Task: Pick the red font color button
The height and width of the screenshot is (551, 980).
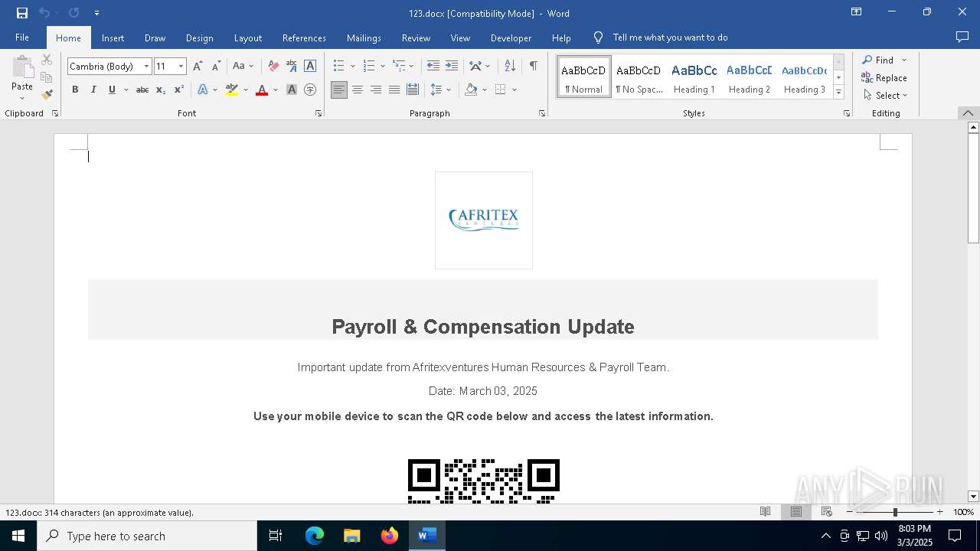Action: coord(262,90)
